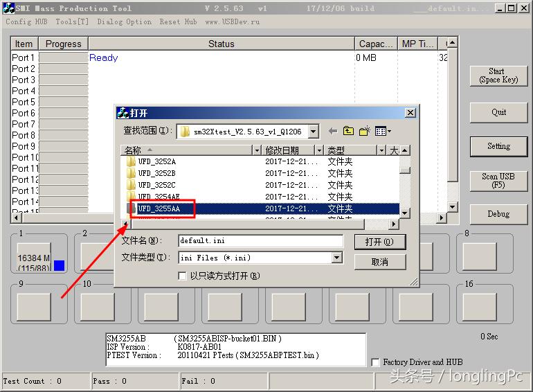The height and width of the screenshot is (392, 533).
Task: Open the name column dropdown arrow
Action: coord(257,150)
